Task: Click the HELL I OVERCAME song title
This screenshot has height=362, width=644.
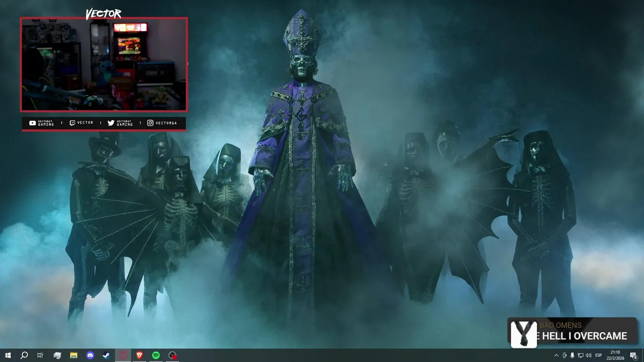Action: tap(585, 336)
